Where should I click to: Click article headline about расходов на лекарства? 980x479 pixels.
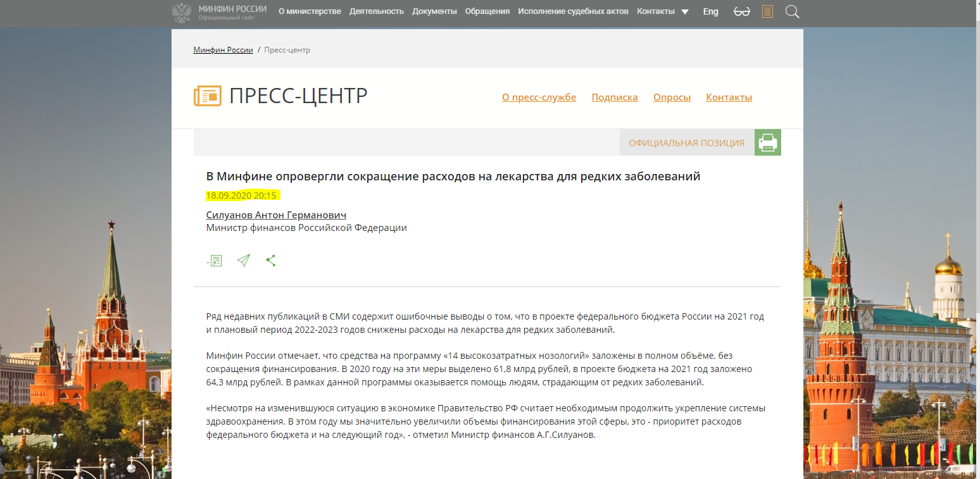(453, 177)
